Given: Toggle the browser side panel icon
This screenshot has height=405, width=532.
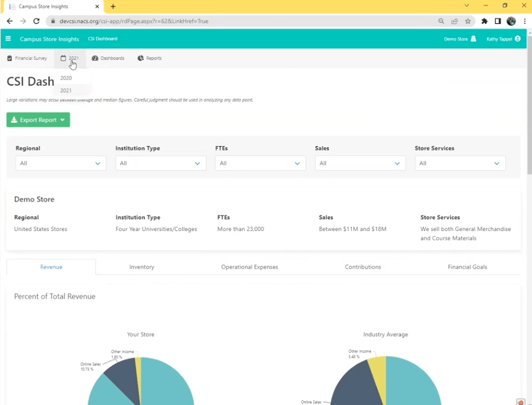Looking at the screenshot, I should [498, 21].
